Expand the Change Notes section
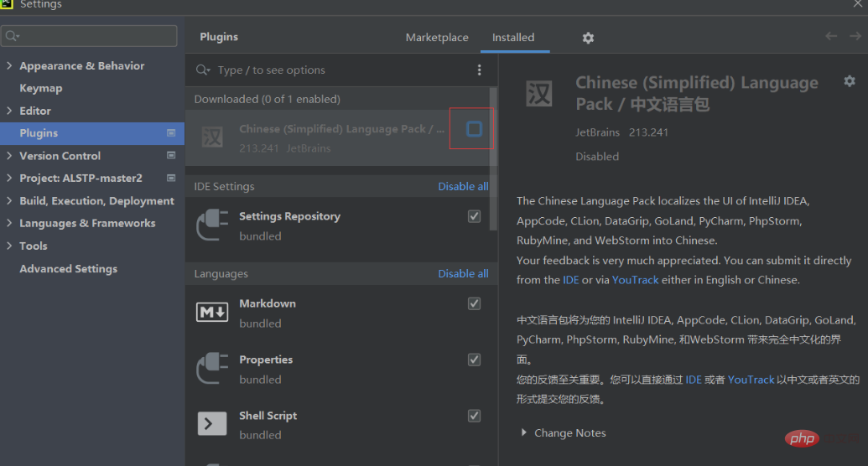The image size is (868, 466). [524, 433]
